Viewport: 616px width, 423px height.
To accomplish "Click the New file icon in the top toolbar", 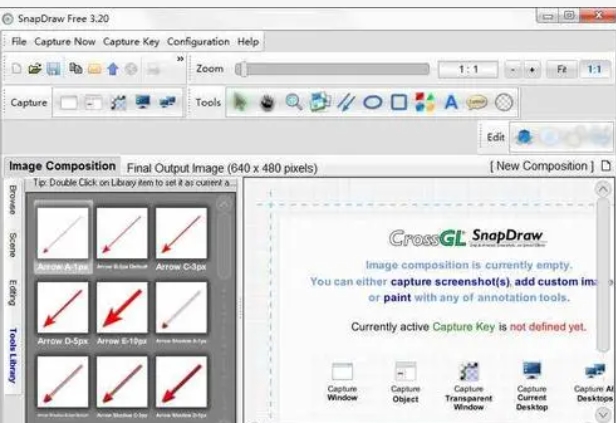I will [x=16, y=69].
